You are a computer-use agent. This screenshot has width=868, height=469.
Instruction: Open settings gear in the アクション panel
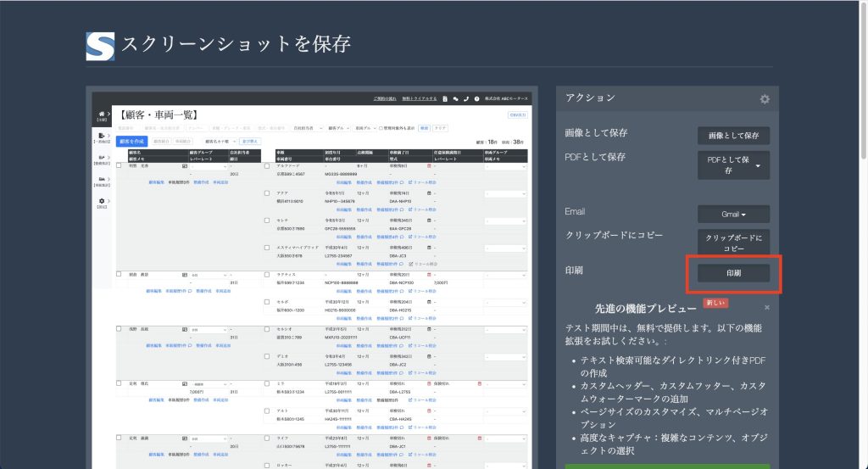pos(765,99)
